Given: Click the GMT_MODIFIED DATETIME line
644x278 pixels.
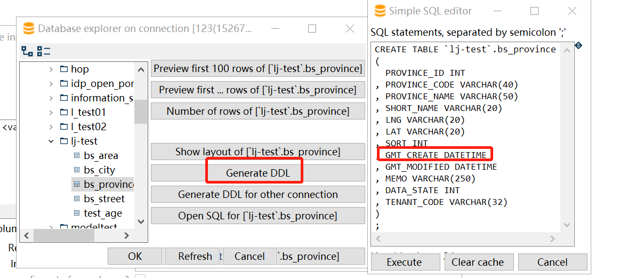Looking at the screenshot, I should pos(436,166).
